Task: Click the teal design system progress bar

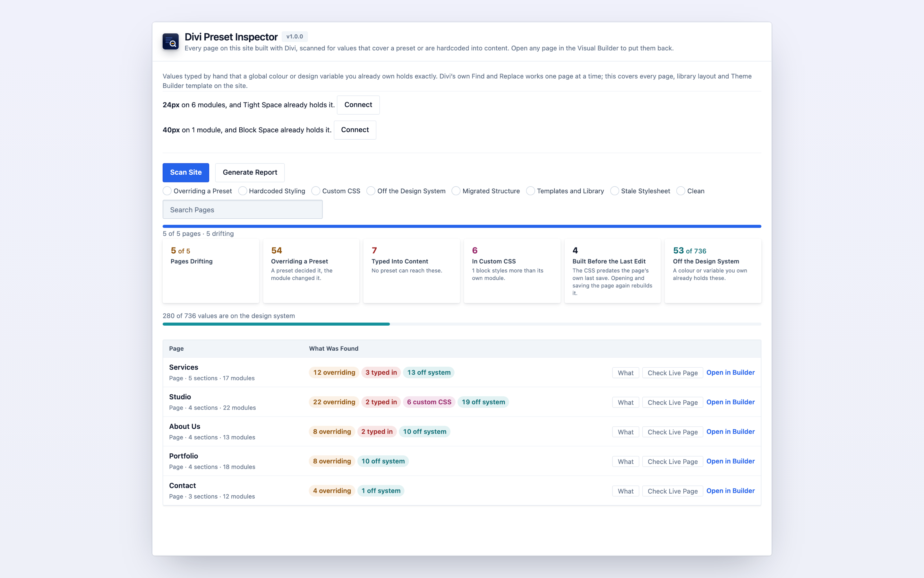Action: [276, 324]
